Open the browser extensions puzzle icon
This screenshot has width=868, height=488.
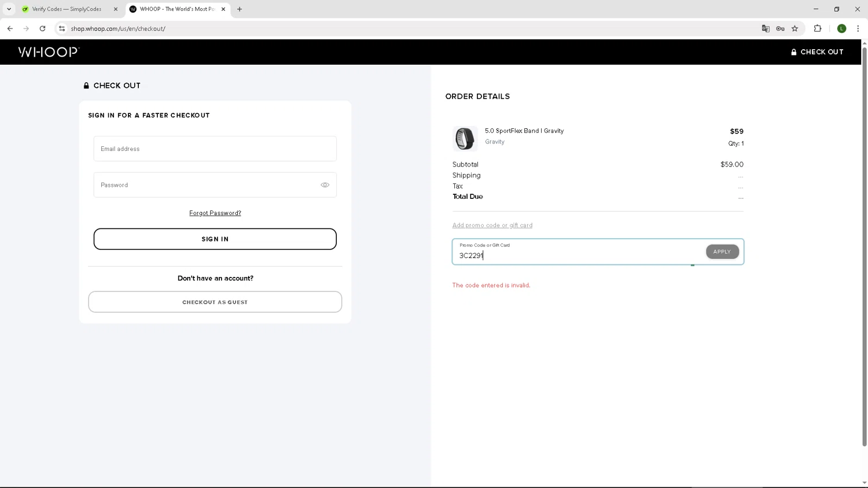pyautogui.click(x=818, y=28)
